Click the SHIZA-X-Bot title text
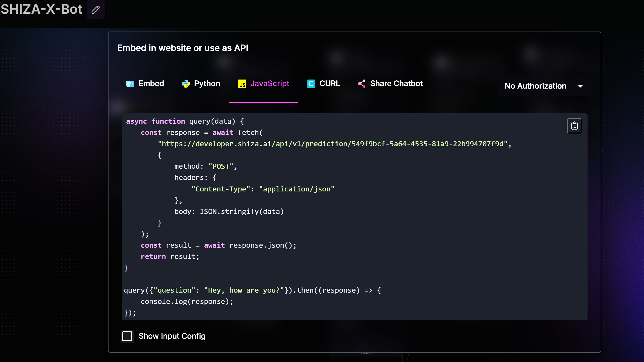 pyautogui.click(x=41, y=9)
